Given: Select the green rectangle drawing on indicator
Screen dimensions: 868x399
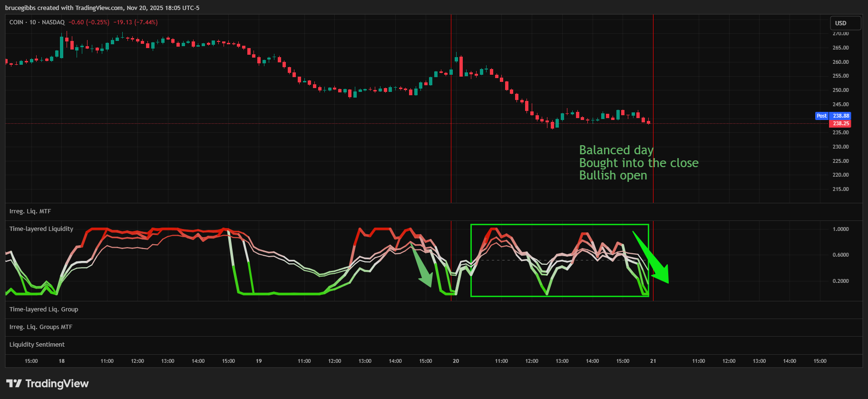Looking at the screenshot, I should click(x=559, y=225).
